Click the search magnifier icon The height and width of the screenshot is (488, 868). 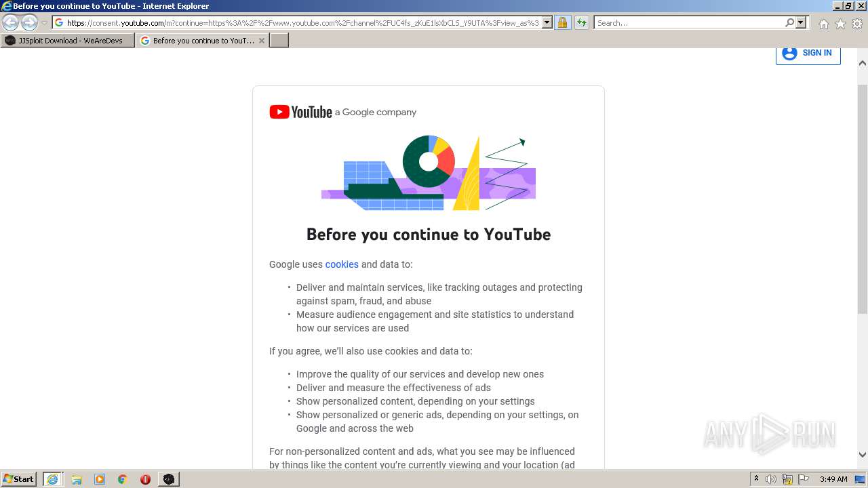click(789, 23)
